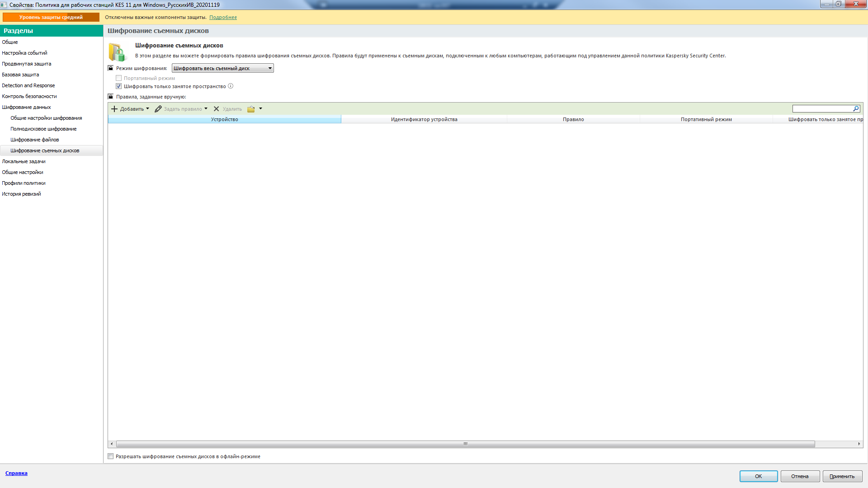868x488 pixels.
Task: Click the lock icon beside 'Правила, заданные вручную'
Action: (x=110, y=97)
